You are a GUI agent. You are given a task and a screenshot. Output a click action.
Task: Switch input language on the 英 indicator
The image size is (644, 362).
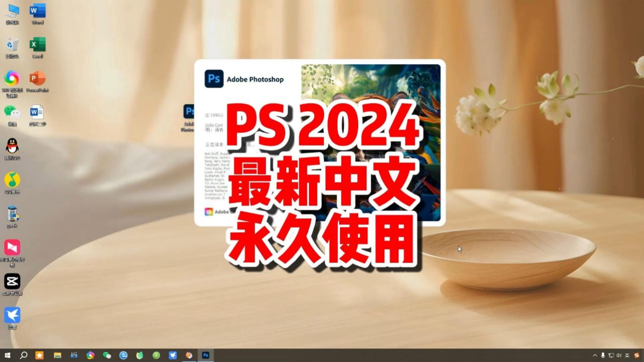628,355
